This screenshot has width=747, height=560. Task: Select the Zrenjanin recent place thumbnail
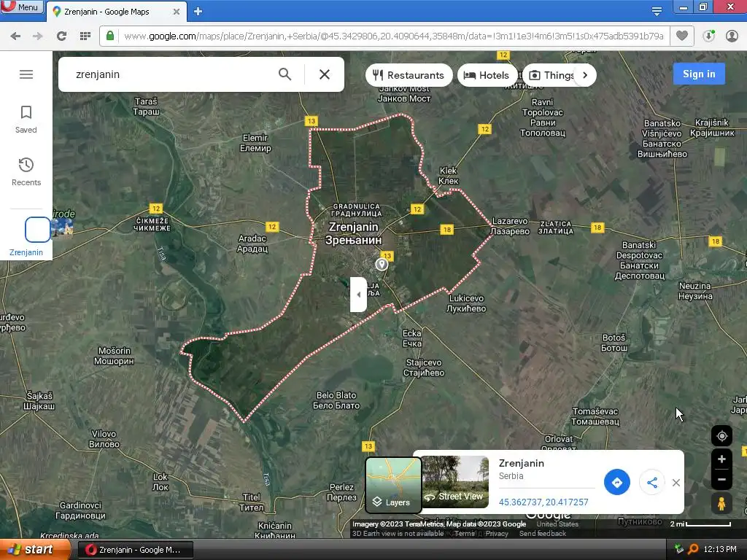click(x=37, y=230)
